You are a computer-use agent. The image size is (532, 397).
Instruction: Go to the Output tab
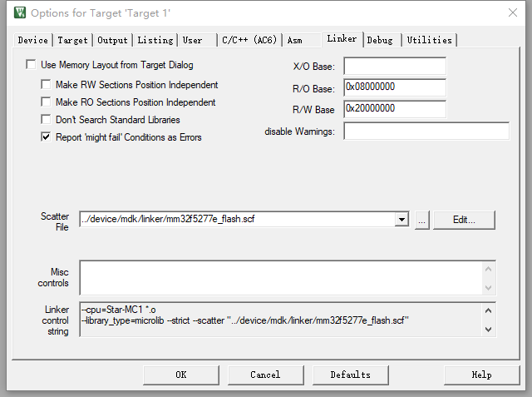coord(113,40)
